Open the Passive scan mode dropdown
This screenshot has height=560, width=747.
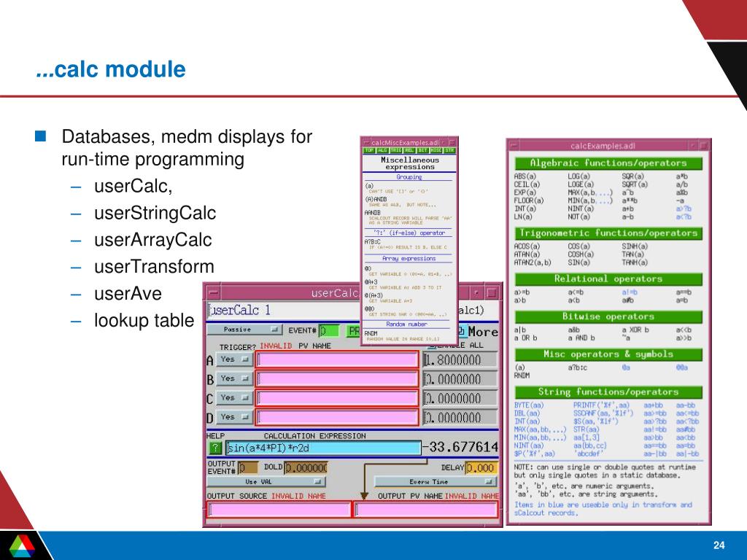pos(244,330)
